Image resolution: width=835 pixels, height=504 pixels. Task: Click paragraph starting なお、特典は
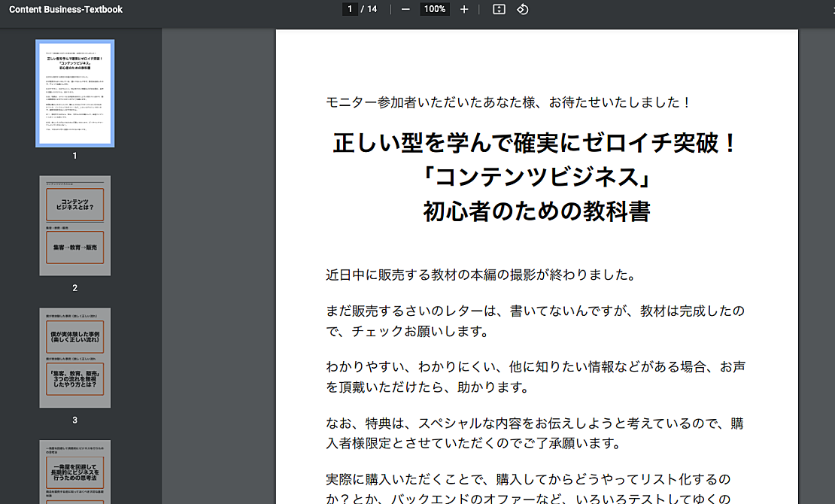click(x=535, y=433)
